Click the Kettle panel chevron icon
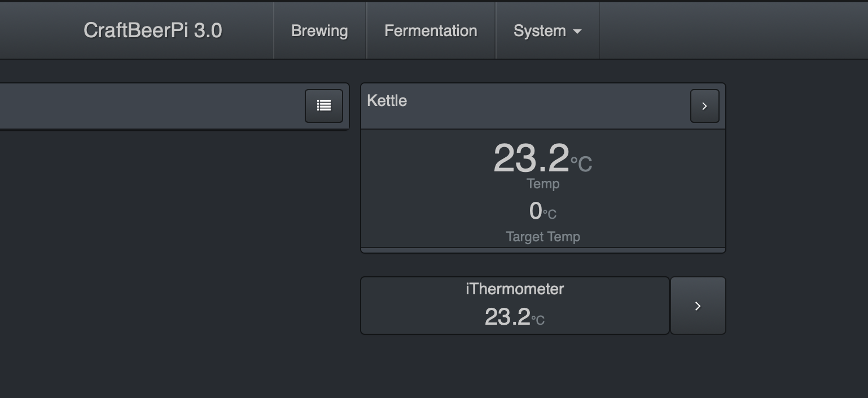The height and width of the screenshot is (398, 868). pos(704,106)
